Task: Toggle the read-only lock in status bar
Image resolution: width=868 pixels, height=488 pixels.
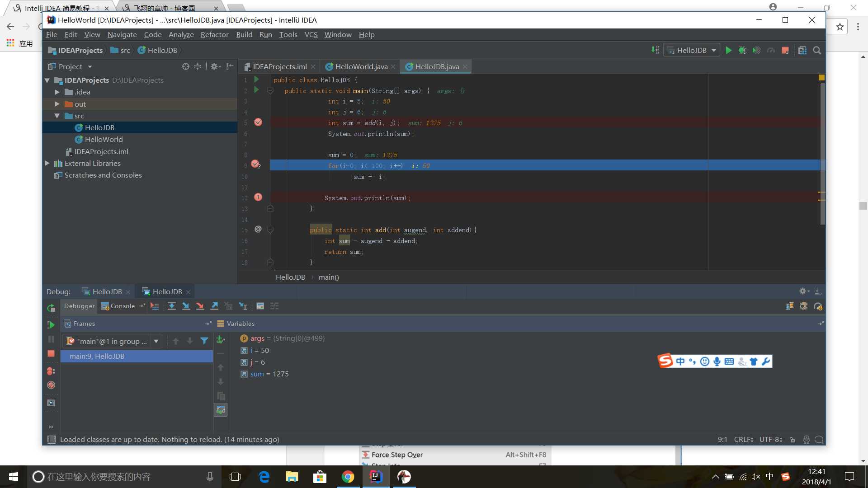Action: tap(793, 440)
